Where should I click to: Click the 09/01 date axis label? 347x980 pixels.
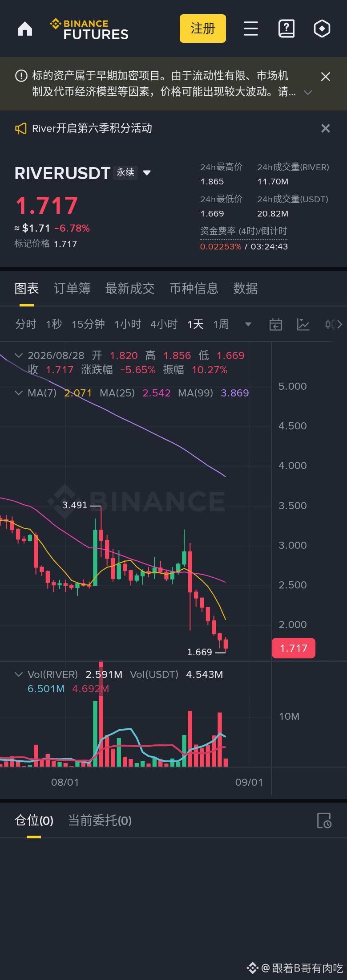tap(249, 783)
